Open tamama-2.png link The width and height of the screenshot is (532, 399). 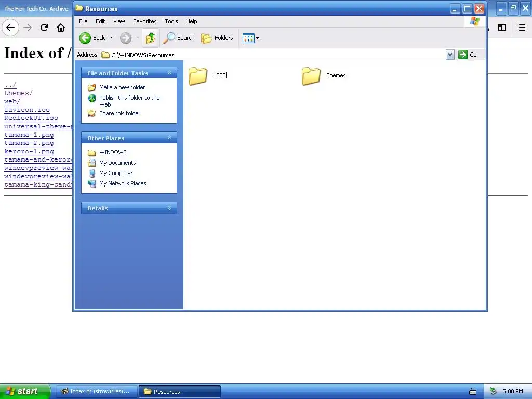tap(29, 143)
